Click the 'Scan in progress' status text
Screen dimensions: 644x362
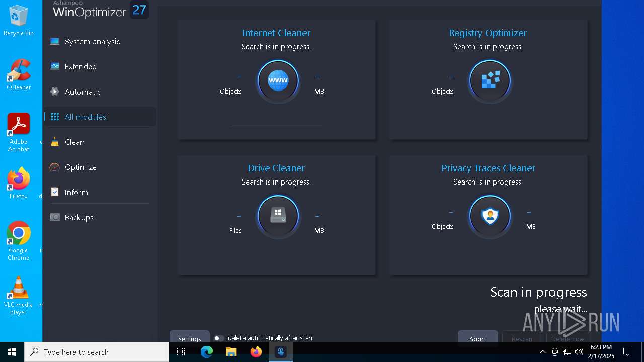point(538,292)
